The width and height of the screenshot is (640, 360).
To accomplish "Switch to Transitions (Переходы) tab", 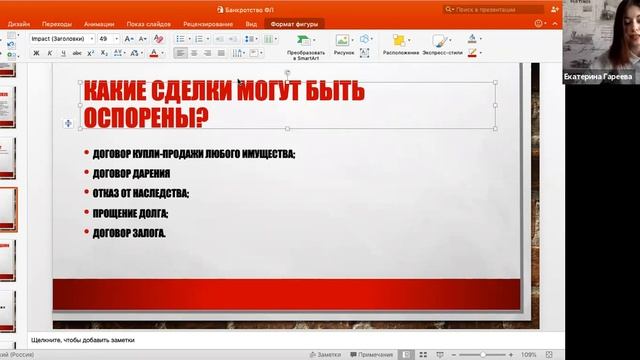I will click(x=57, y=24).
